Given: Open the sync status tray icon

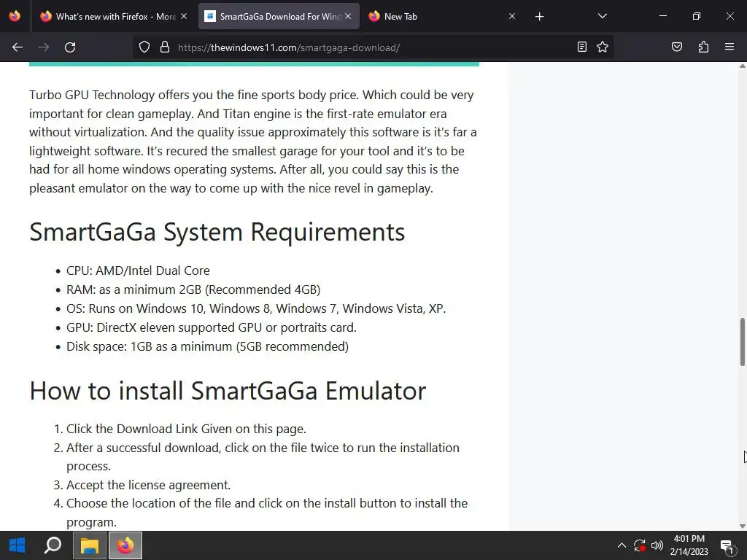Looking at the screenshot, I should click(639, 545).
